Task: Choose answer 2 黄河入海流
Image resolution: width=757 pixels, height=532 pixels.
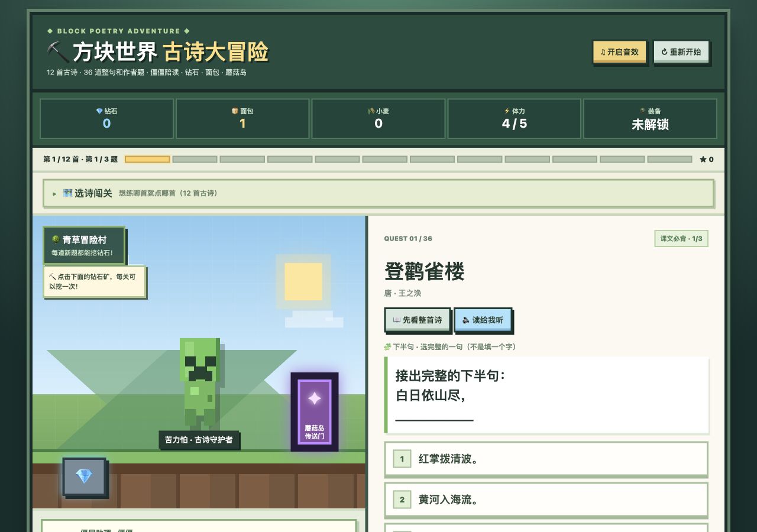Action: click(546, 499)
